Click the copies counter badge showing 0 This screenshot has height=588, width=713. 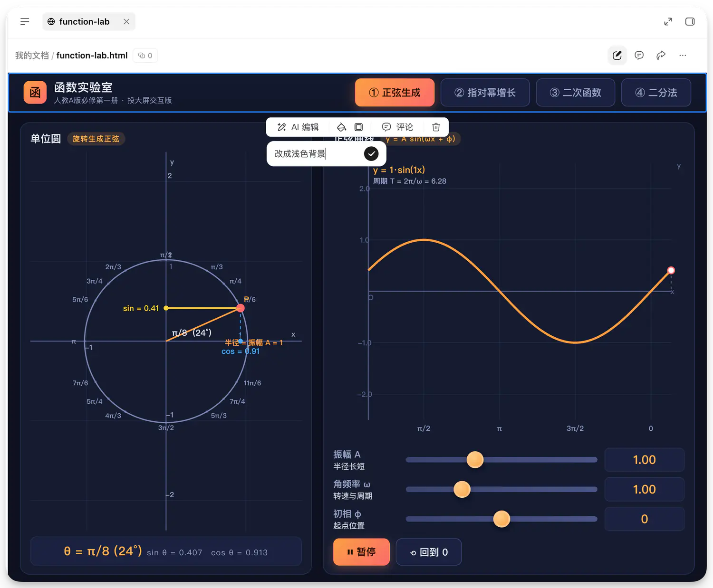tap(145, 56)
